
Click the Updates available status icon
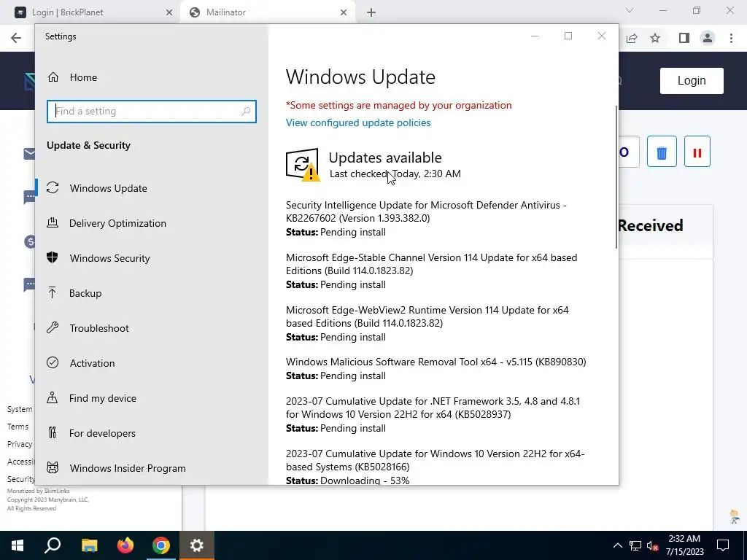pos(303,165)
